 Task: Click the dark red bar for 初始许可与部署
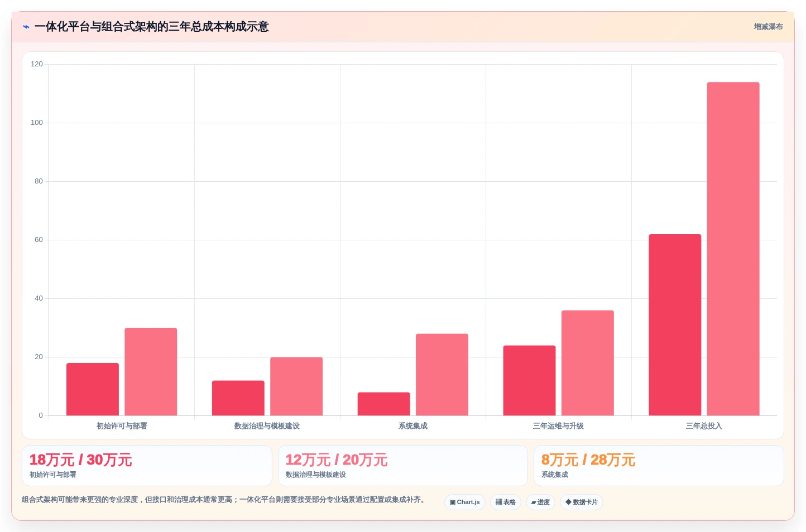coord(93,389)
